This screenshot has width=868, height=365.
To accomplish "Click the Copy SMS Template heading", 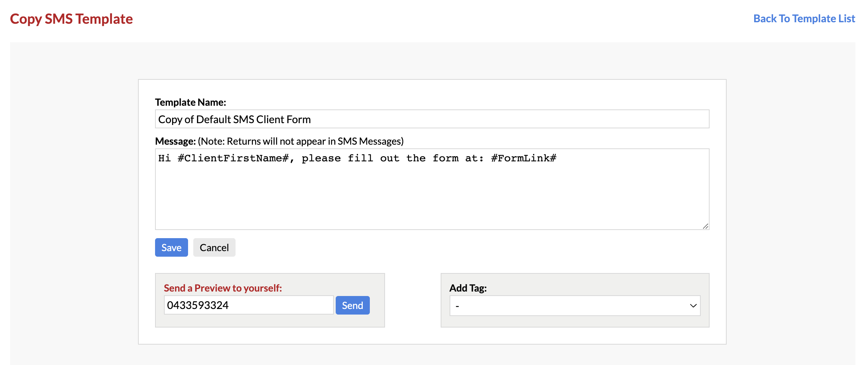I will (72, 19).
